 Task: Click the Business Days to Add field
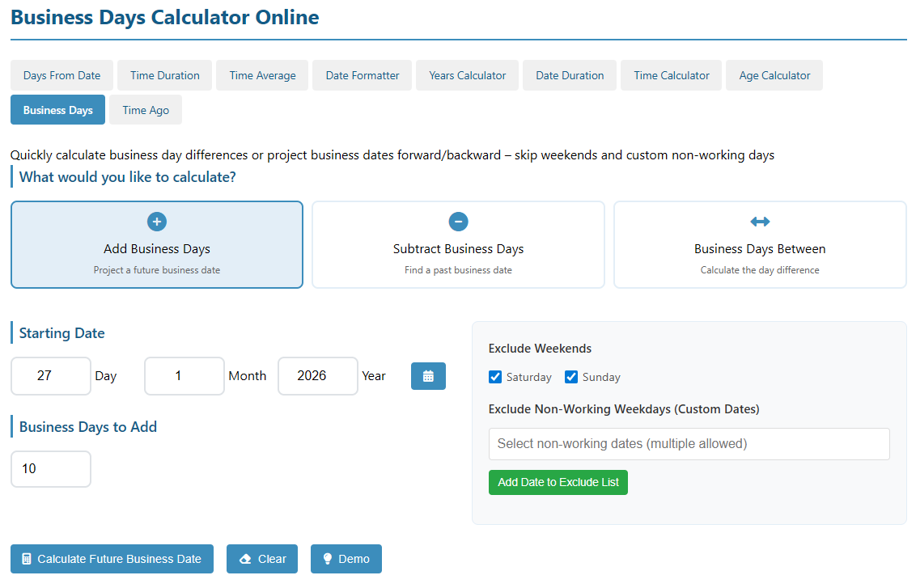click(x=51, y=469)
